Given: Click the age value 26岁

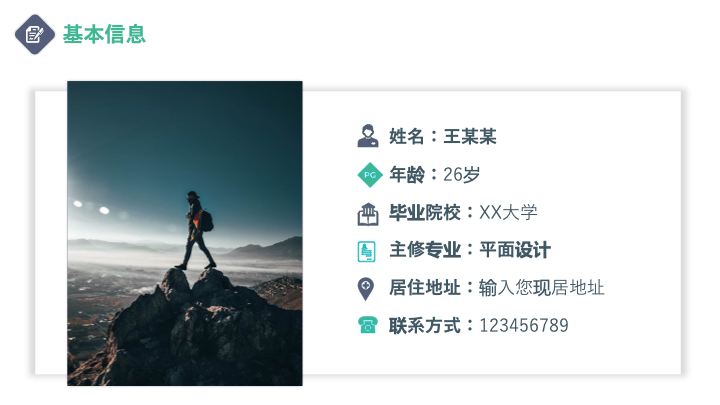Looking at the screenshot, I should click(461, 174).
